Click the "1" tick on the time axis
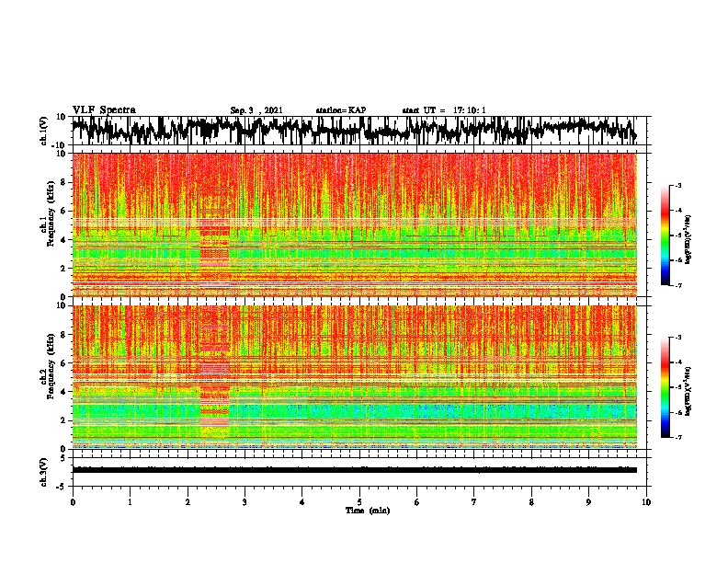This screenshot has height=563, width=728. (130, 502)
